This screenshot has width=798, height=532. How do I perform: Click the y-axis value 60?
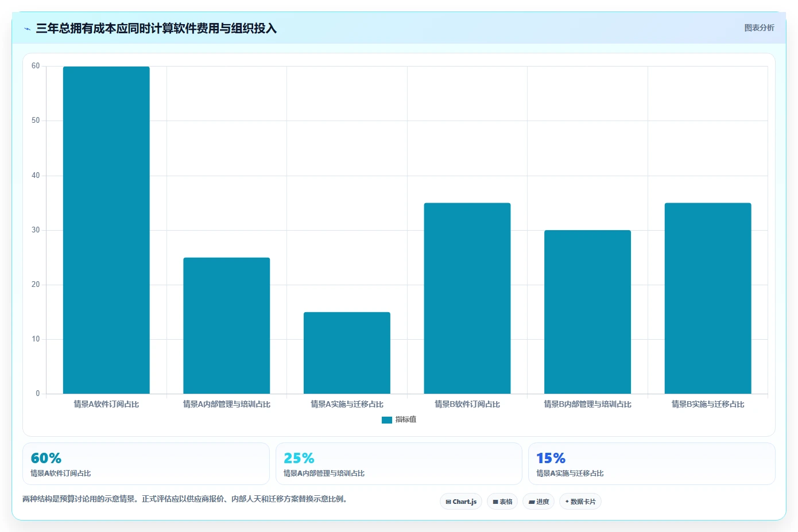pyautogui.click(x=36, y=66)
